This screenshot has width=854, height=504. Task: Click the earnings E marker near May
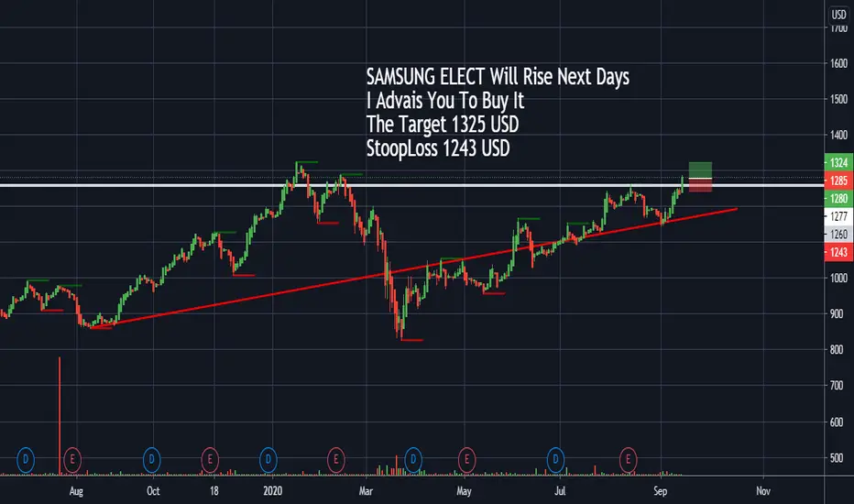[x=466, y=460]
